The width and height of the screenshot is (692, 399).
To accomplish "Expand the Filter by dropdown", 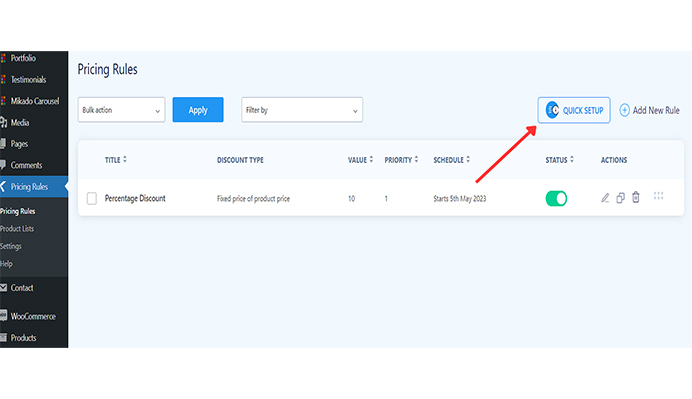I will pos(302,110).
